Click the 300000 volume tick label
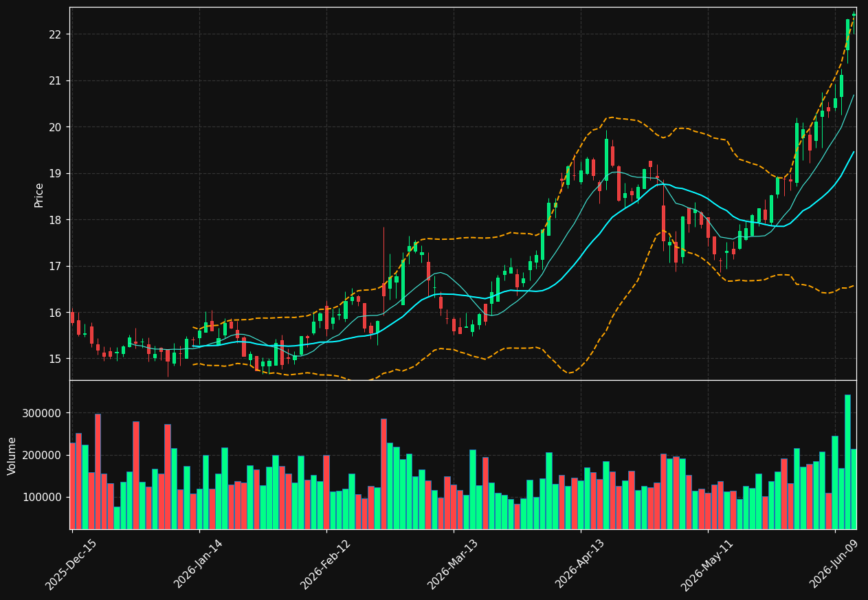 41,413
